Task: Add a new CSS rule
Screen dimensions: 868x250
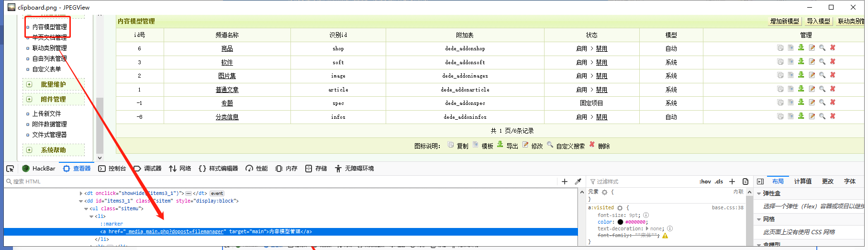Action: [x=732, y=182]
